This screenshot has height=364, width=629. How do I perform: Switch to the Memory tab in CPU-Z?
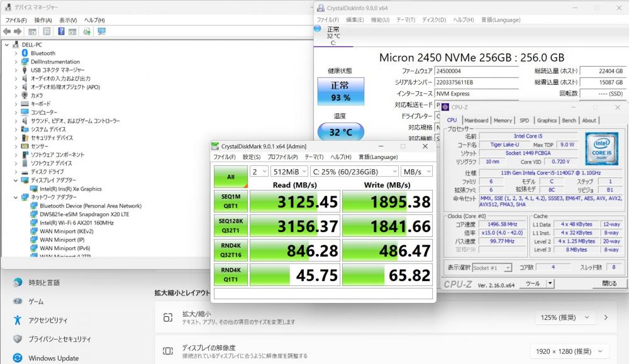[x=503, y=120]
